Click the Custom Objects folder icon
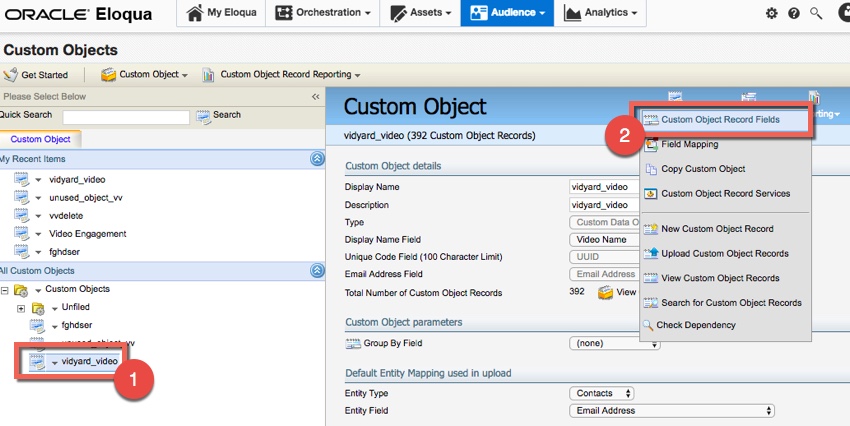The height and width of the screenshot is (426, 850). point(21,291)
